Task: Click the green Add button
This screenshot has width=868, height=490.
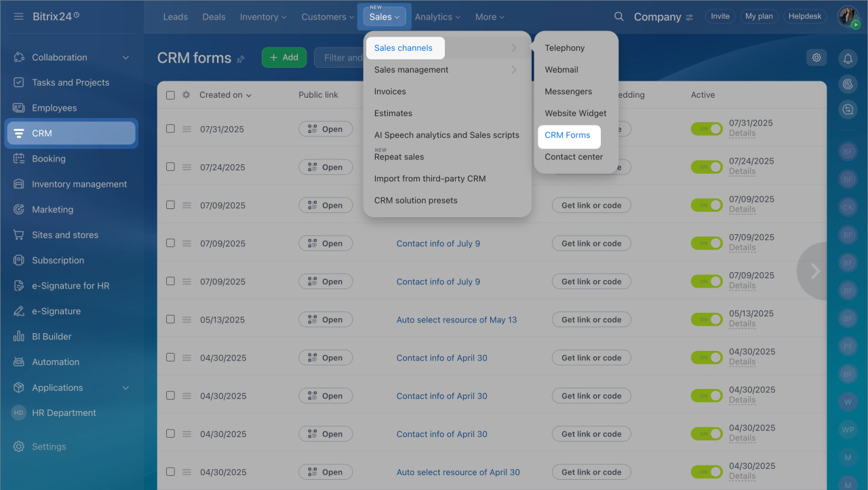Action: pyautogui.click(x=284, y=58)
